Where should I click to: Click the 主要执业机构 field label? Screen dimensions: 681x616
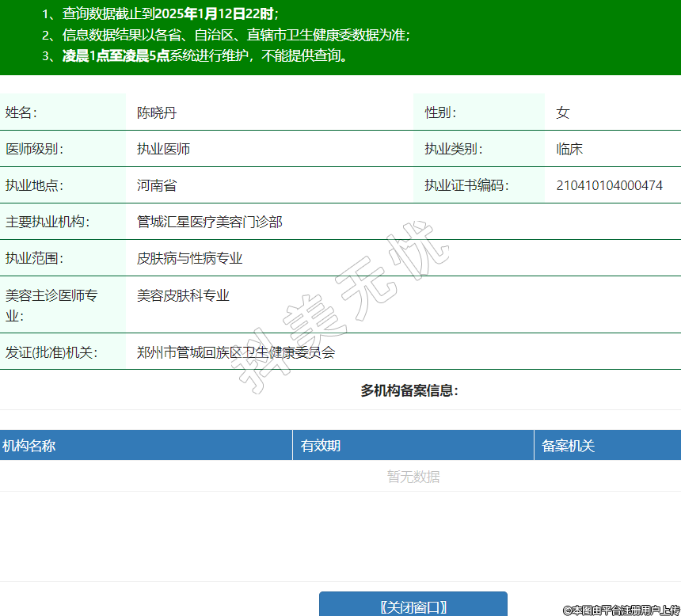pos(48,222)
